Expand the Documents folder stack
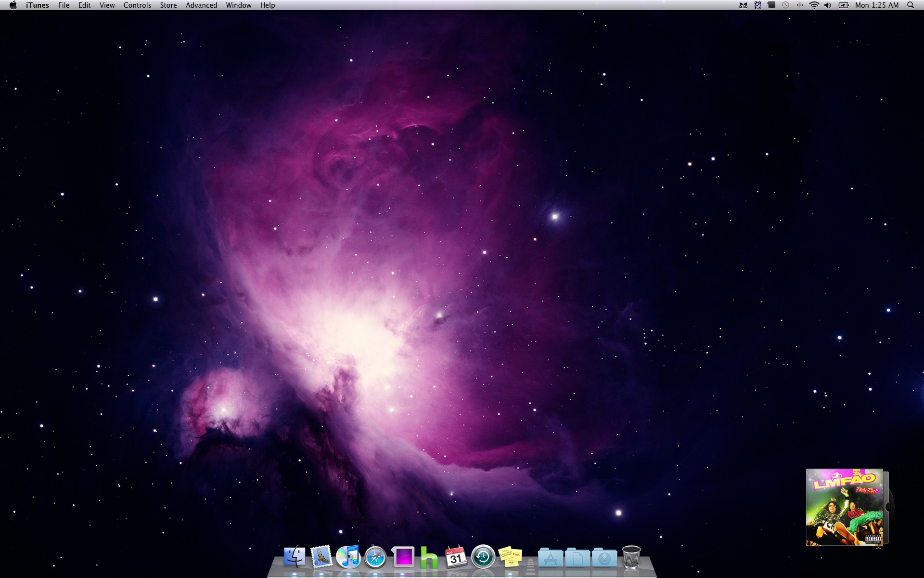 pyautogui.click(x=577, y=558)
